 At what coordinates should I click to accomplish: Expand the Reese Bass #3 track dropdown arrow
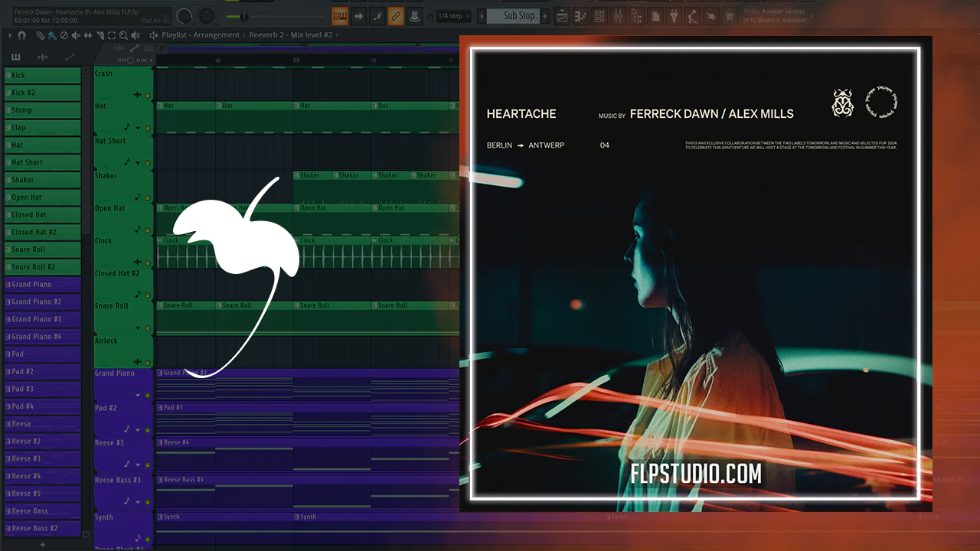[139, 501]
